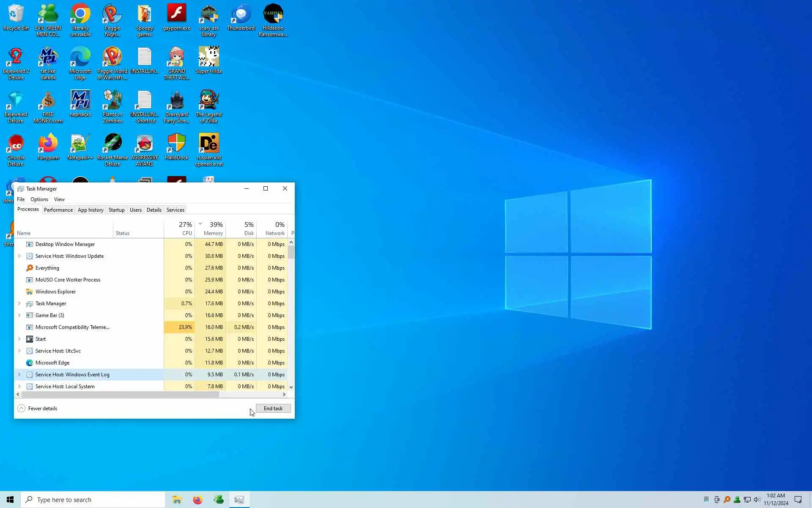Expand Service Host: Windows Event Log entry
This screenshot has height=508, width=812.
click(x=19, y=375)
